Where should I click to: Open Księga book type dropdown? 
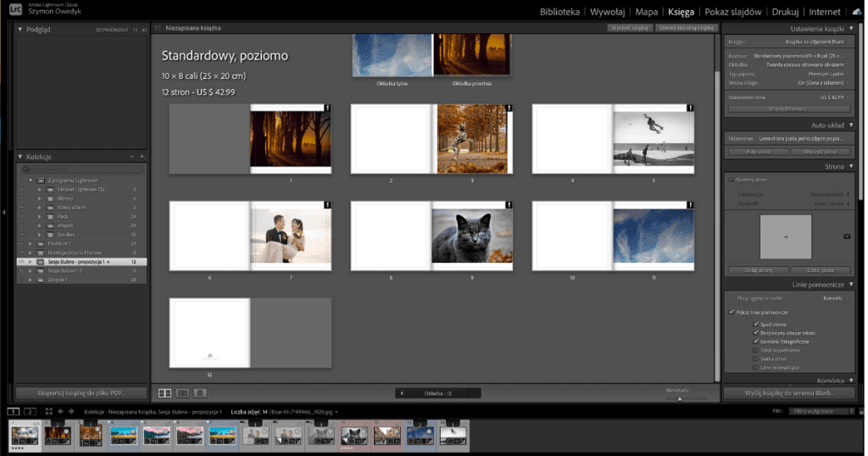point(816,42)
